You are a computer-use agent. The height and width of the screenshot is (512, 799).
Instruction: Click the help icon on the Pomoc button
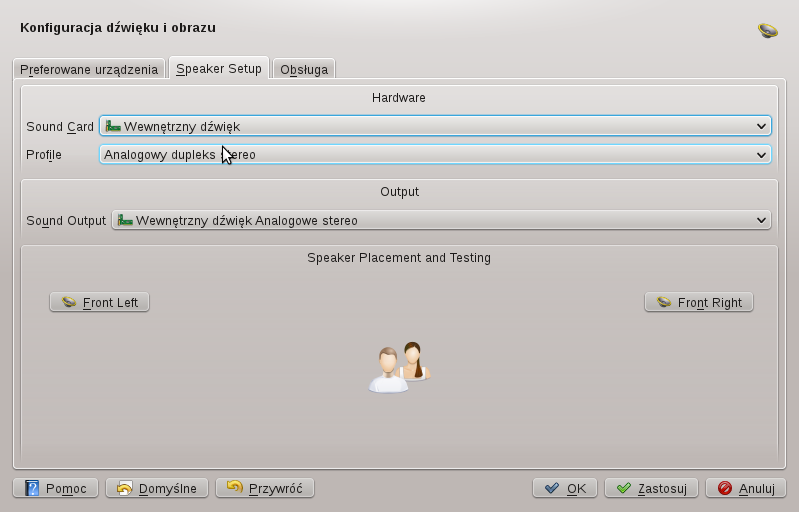pos(32,488)
